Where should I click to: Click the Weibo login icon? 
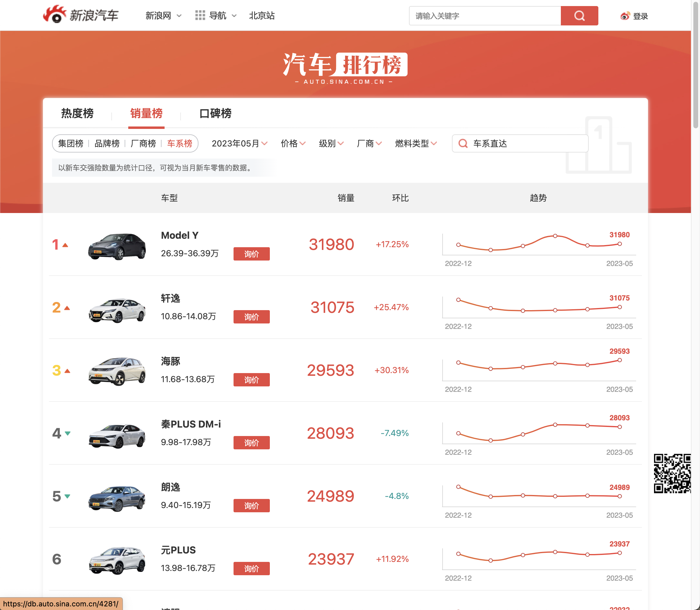pyautogui.click(x=625, y=16)
